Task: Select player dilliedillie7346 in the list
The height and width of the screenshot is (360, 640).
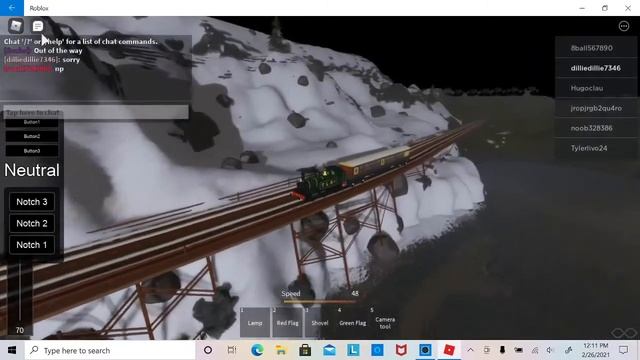Action: 596,68
